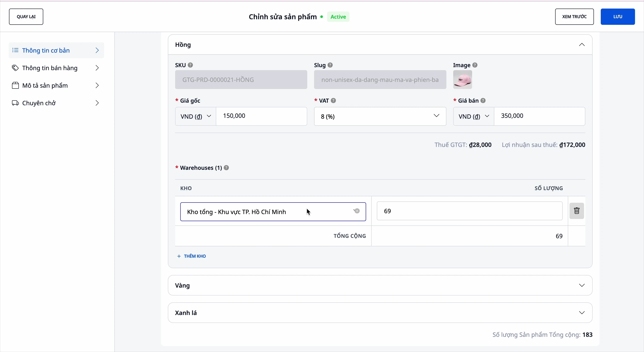Viewport: 644px width, 352px height.
Task: Click the help icon beside the Image label
Action: pos(475,65)
